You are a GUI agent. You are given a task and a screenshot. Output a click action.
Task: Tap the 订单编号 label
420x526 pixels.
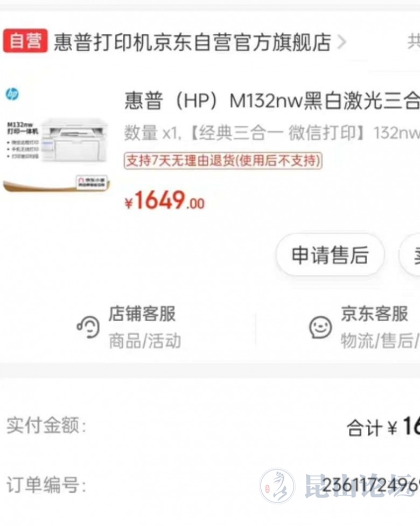click(46, 485)
